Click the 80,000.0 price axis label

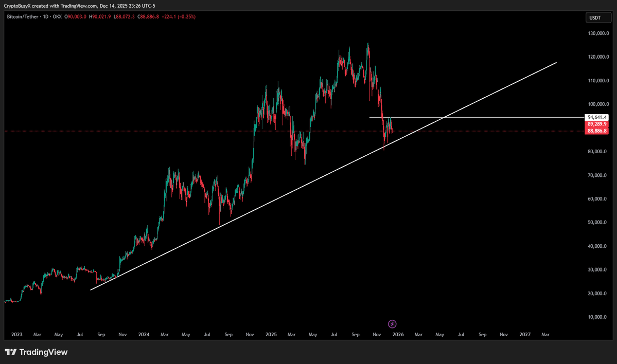[x=597, y=152]
